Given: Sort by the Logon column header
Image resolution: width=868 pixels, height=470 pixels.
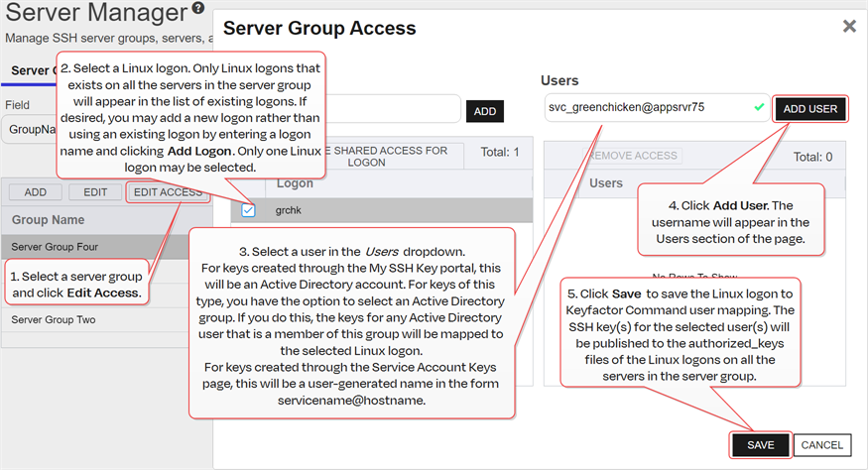Looking at the screenshot, I should pos(296,183).
